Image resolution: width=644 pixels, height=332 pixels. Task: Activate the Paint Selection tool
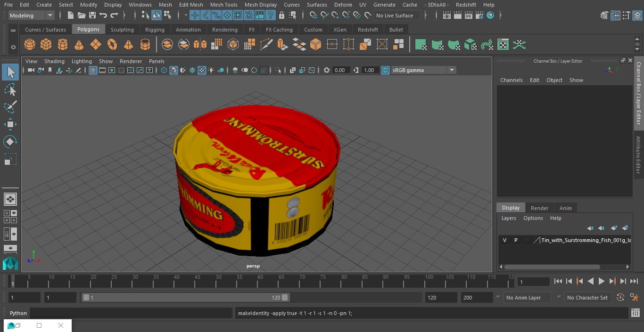pyautogui.click(x=10, y=107)
